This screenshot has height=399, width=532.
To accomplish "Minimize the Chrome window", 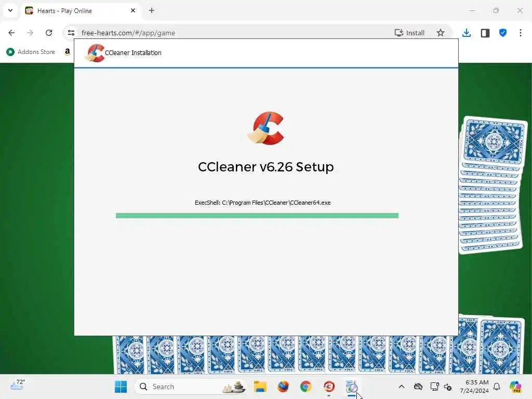I will tap(472, 10).
